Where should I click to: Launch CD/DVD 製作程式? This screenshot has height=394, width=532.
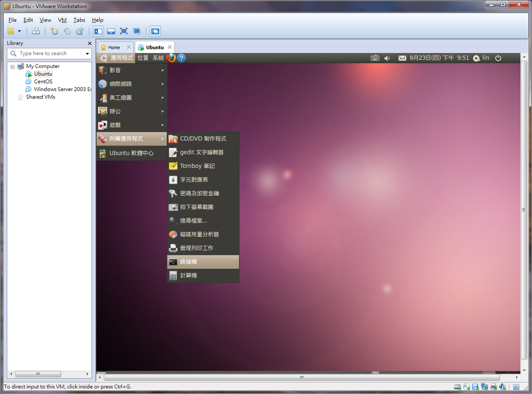point(203,139)
